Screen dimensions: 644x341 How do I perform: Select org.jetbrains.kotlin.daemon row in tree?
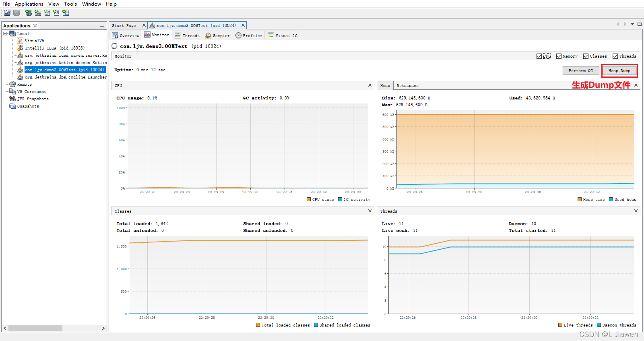click(x=65, y=62)
